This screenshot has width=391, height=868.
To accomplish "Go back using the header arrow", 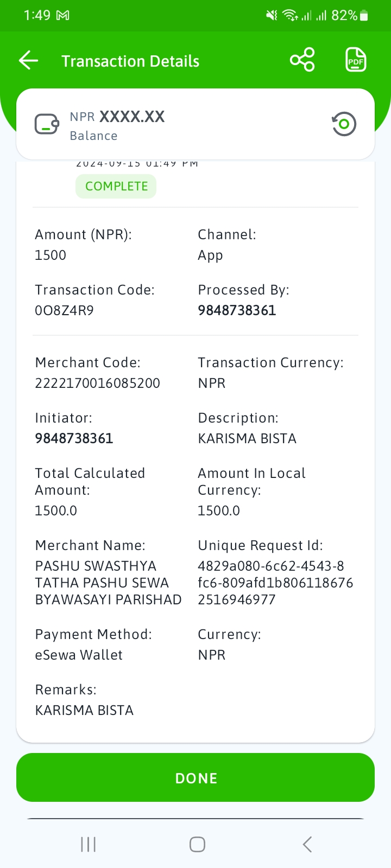I will (x=28, y=60).
